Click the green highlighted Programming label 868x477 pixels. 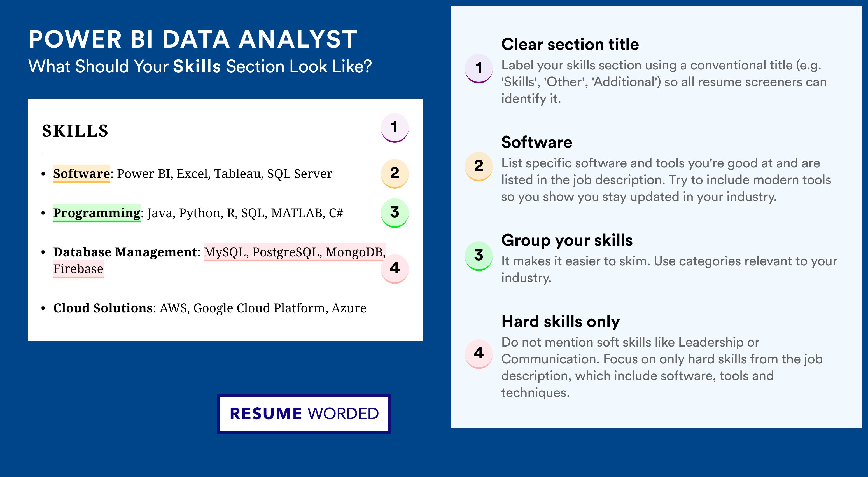pyautogui.click(x=97, y=213)
